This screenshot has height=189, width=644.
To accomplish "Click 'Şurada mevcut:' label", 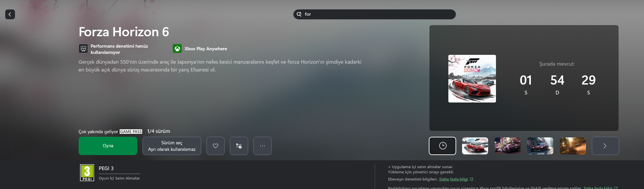I will coord(557,64).
